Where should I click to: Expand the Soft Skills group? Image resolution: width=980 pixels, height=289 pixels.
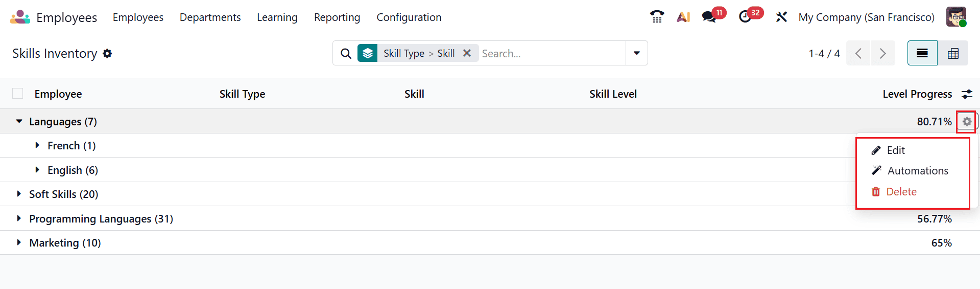(19, 194)
